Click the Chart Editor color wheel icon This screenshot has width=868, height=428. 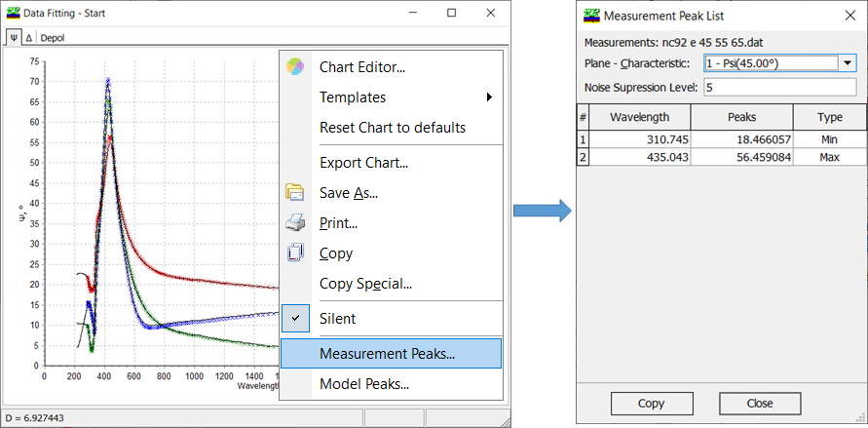(295, 67)
